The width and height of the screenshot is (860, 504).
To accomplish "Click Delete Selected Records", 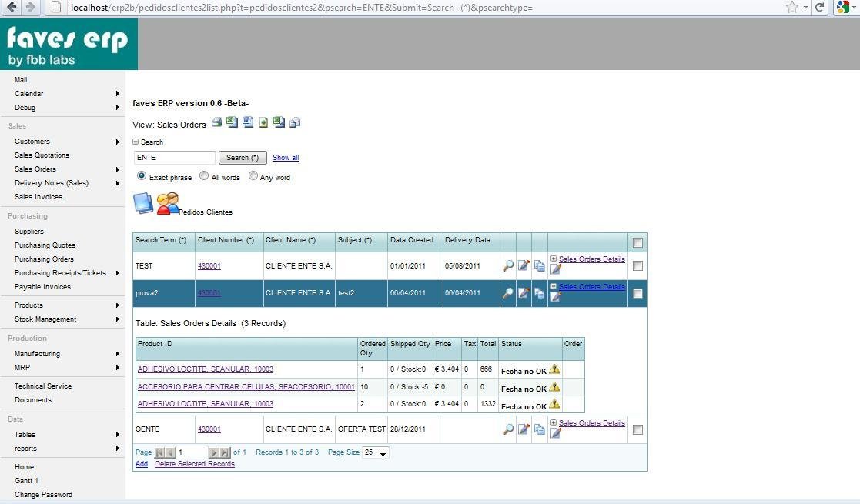I will [x=195, y=464].
